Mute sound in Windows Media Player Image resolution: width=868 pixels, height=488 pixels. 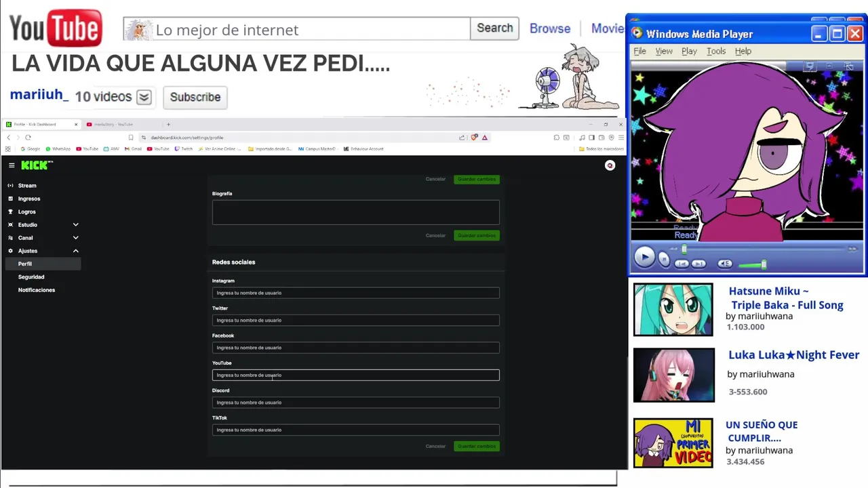[x=724, y=264]
